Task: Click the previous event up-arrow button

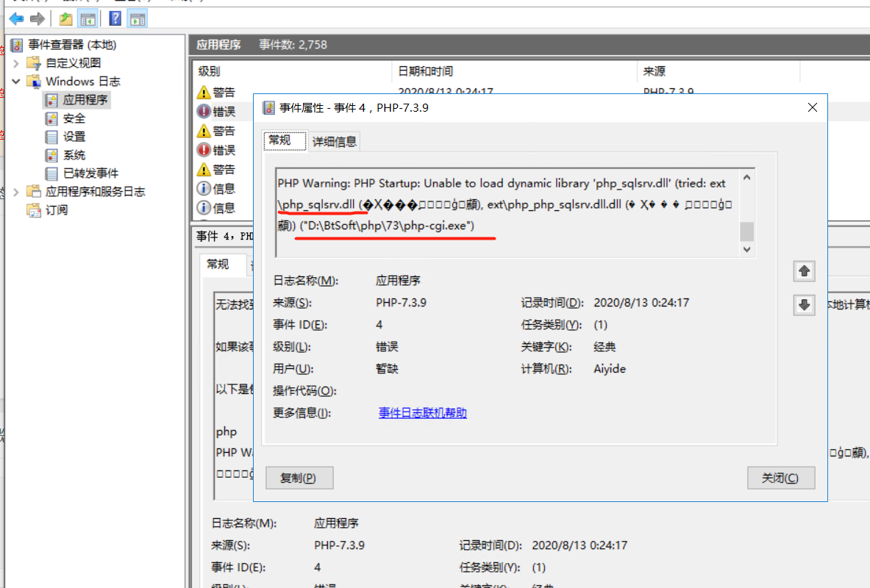Action: click(804, 270)
